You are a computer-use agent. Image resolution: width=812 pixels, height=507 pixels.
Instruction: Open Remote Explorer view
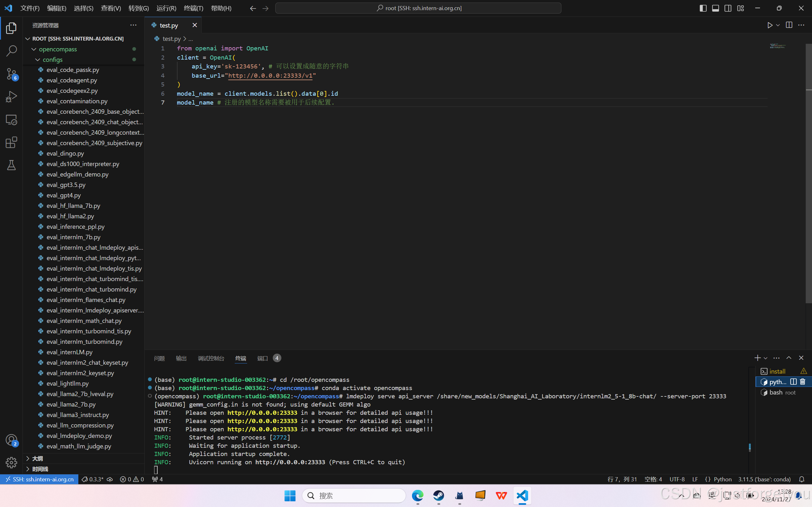11,120
